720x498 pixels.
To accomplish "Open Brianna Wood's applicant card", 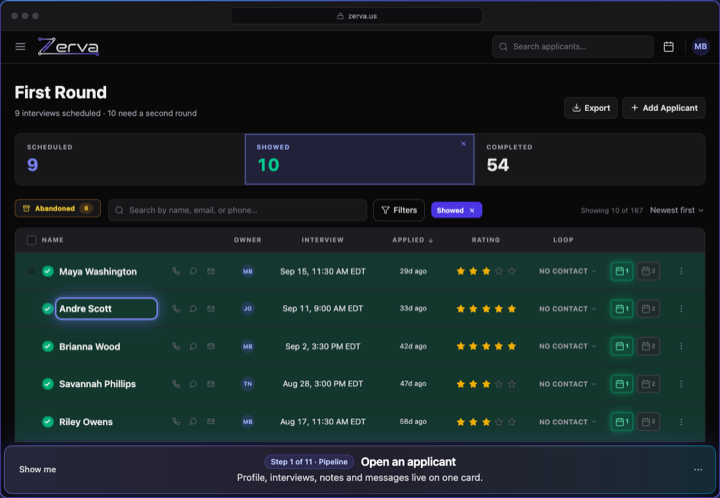I will pyautogui.click(x=90, y=347).
